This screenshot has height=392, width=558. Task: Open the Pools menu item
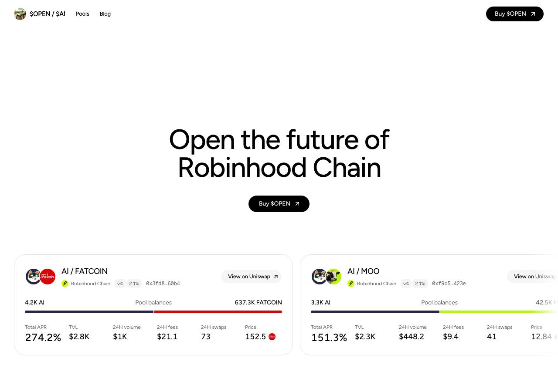[x=82, y=14]
